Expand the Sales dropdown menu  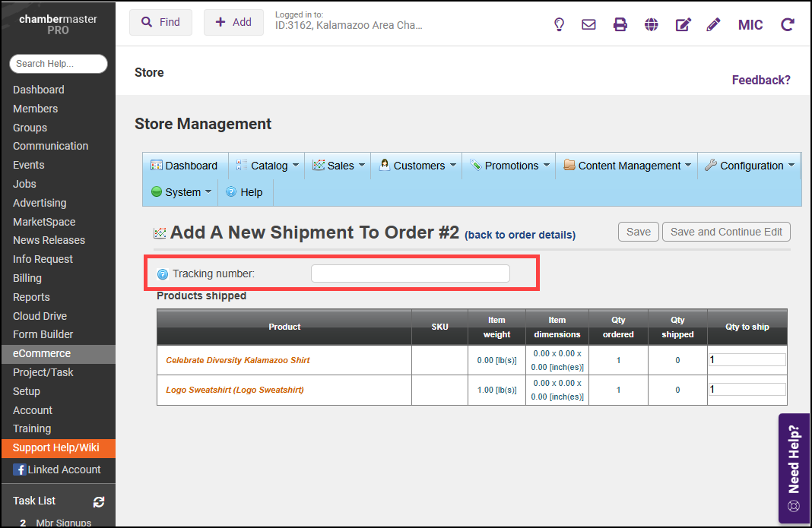click(339, 166)
